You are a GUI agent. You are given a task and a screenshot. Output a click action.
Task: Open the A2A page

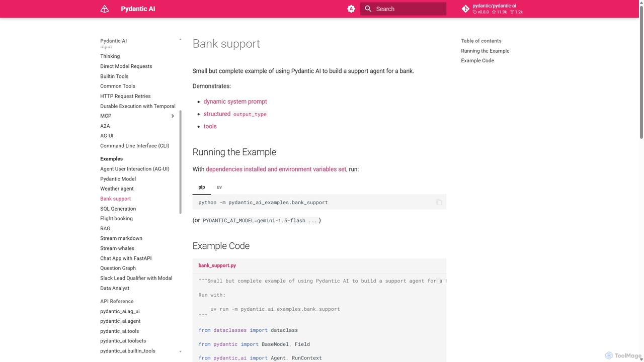[105, 126]
